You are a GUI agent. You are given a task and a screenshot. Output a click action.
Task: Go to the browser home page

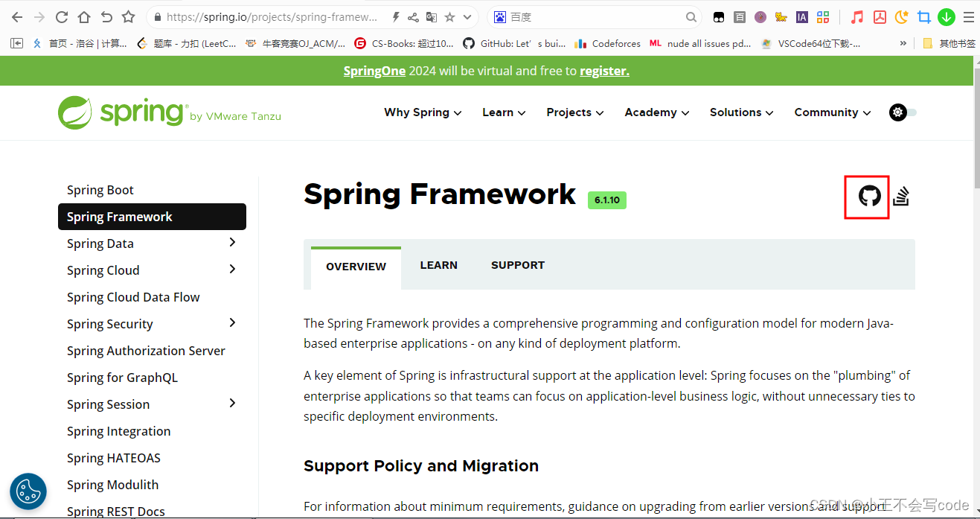click(84, 16)
